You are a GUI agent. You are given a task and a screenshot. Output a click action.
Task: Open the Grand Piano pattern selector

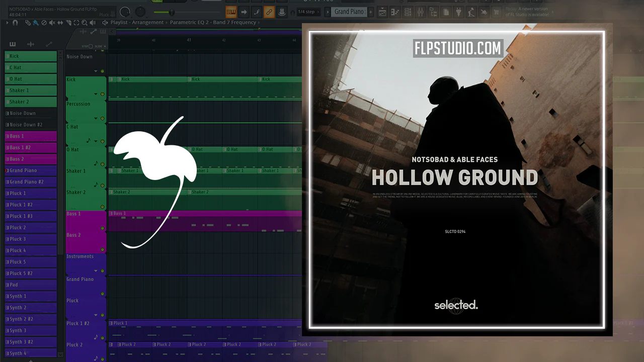(349, 12)
